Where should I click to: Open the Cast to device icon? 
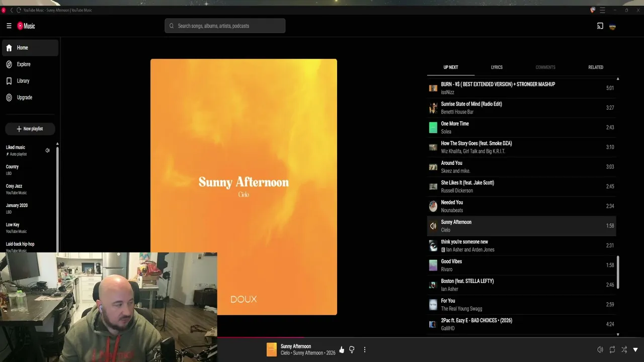(x=600, y=26)
